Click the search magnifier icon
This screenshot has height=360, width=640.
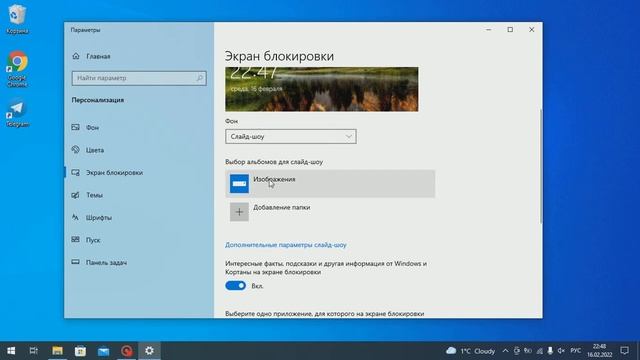(200, 78)
